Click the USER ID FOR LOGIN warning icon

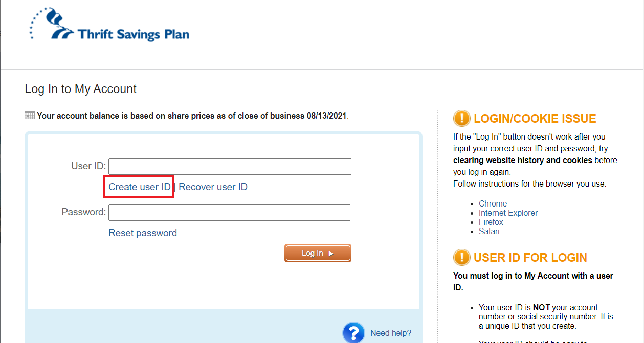click(x=461, y=257)
